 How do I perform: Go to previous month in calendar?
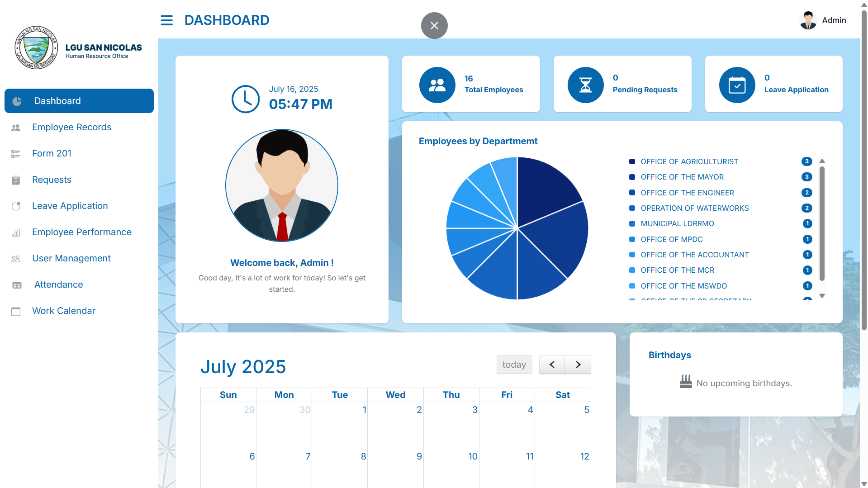click(552, 365)
